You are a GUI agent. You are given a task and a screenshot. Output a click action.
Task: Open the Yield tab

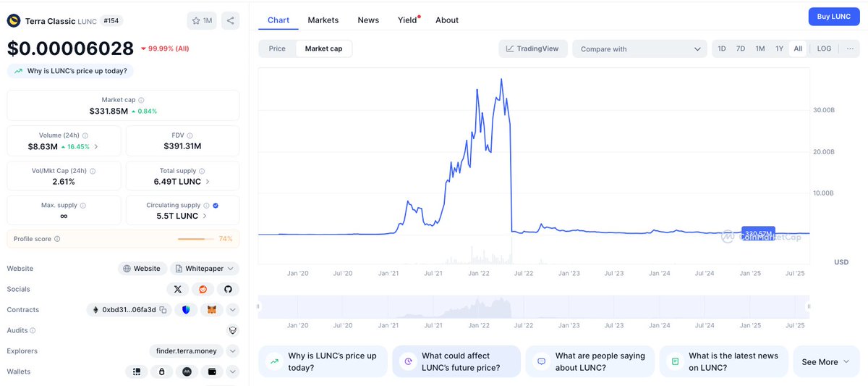[x=408, y=20]
